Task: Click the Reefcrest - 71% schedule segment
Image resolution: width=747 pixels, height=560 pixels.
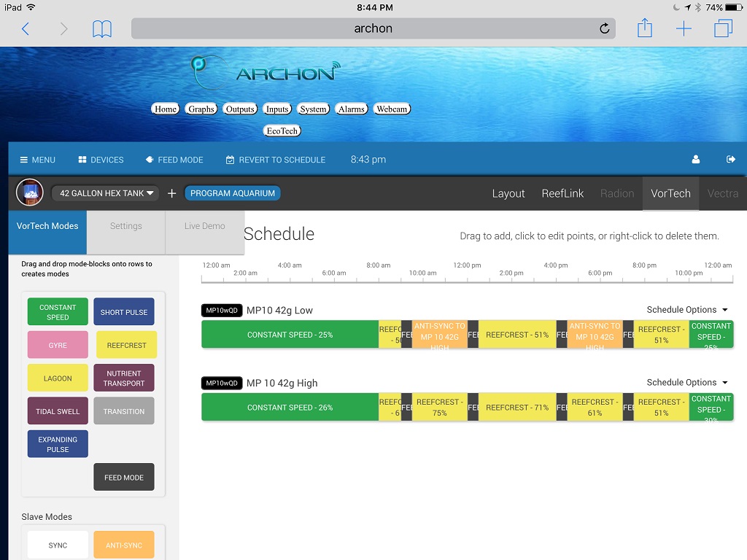Action: tap(517, 408)
